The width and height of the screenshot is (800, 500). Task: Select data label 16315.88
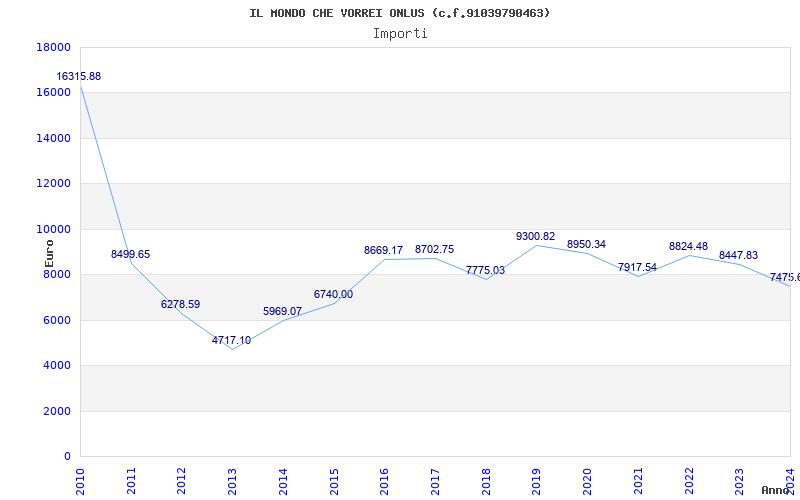tap(79, 77)
